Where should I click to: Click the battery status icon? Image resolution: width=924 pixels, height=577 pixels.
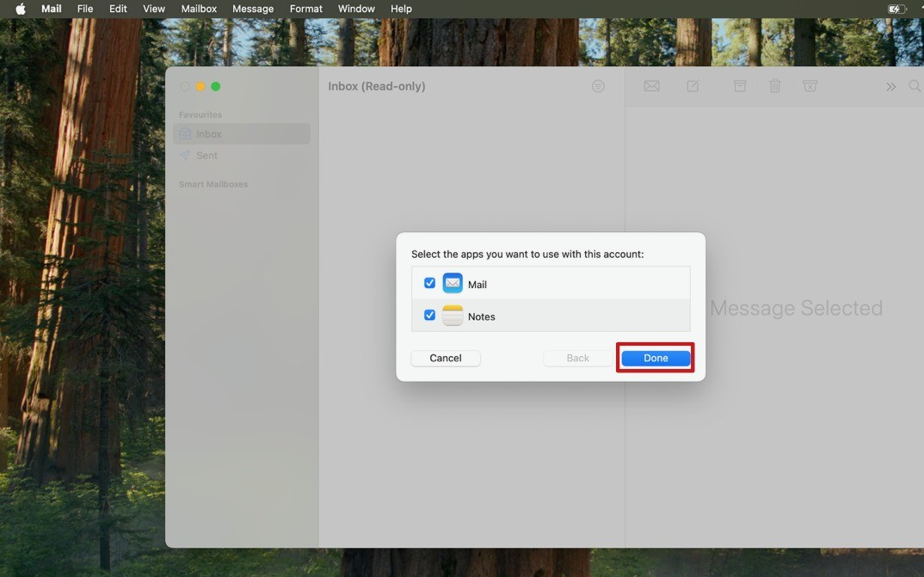pyautogui.click(x=896, y=9)
